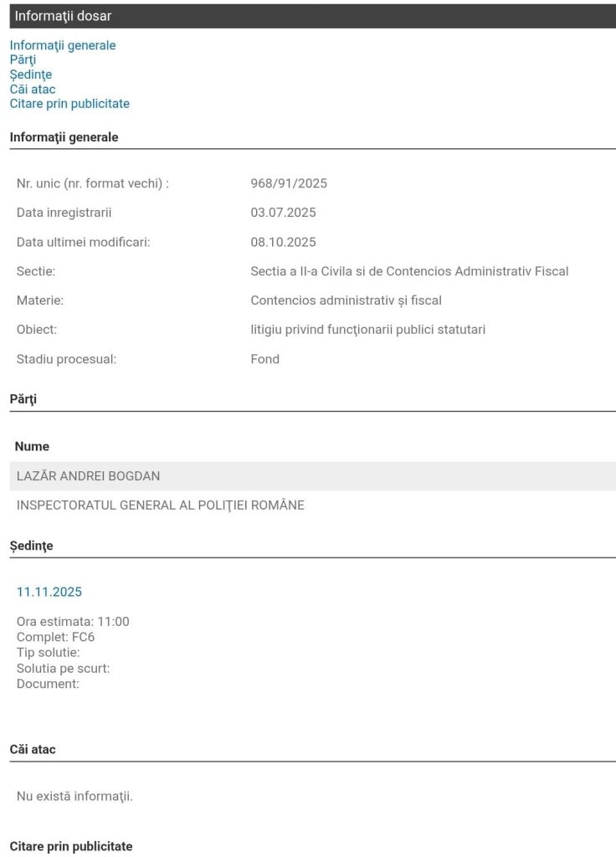Follow the Căi atac navigation link
This screenshot has width=616, height=857.
coord(33,89)
